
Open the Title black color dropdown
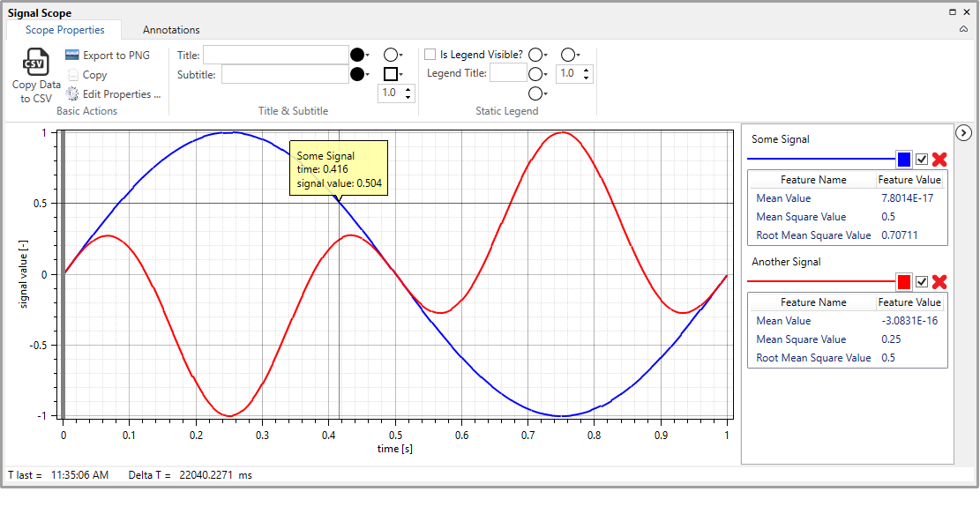360,55
